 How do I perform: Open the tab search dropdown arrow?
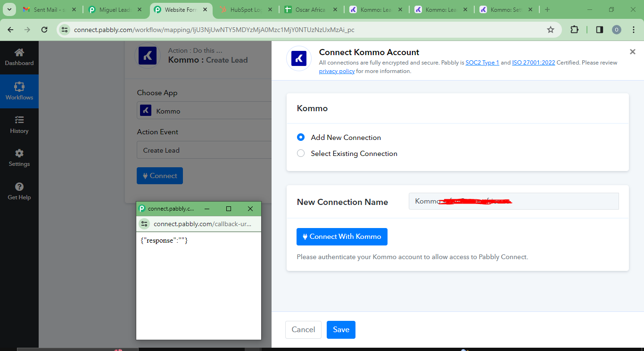pos(9,9)
